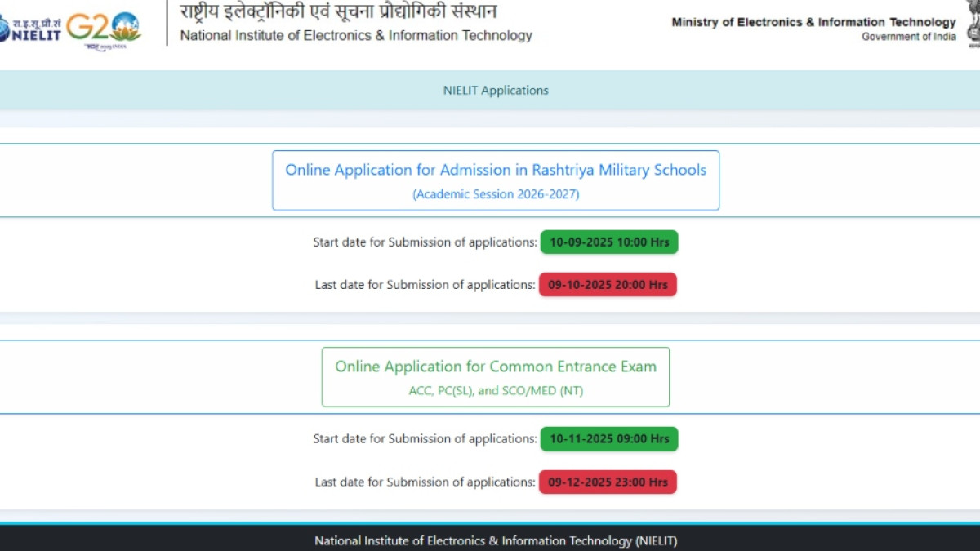Click red badge '09-10-2025 20:00 Hrs'
This screenshot has width=980, height=551.
608,285
